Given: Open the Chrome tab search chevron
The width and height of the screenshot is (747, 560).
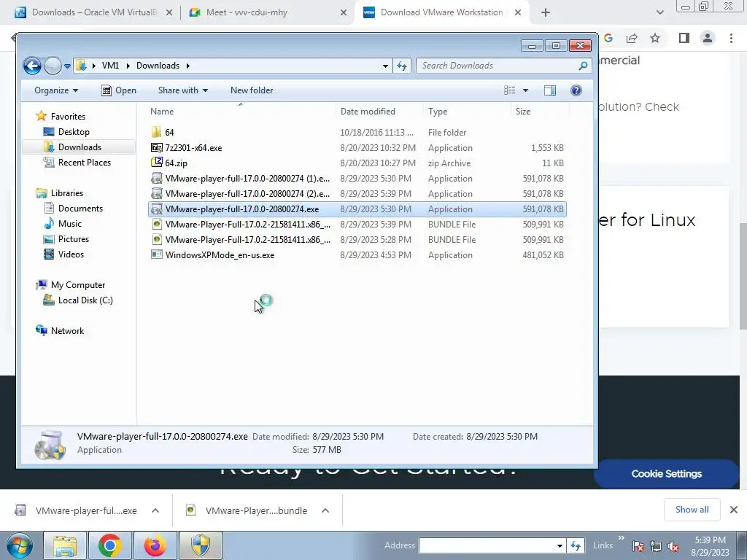Looking at the screenshot, I should (659, 13).
